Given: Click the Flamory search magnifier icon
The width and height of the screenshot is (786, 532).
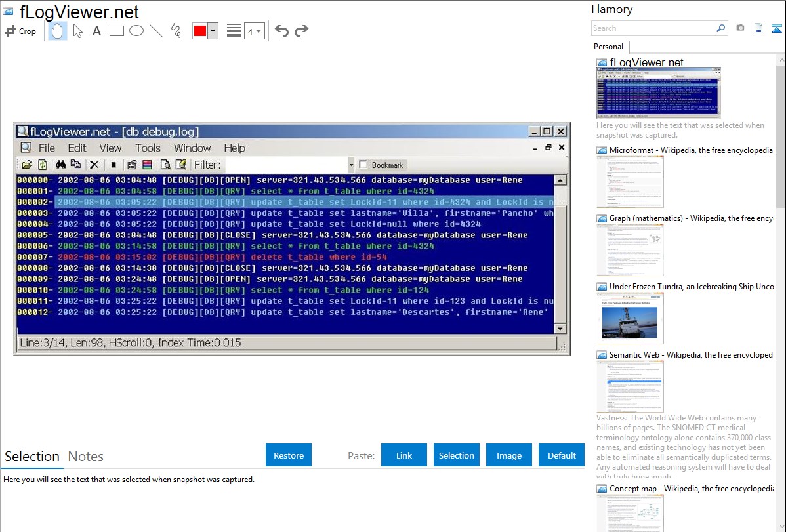Looking at the screenshot, I should click(x=720, y=28).
